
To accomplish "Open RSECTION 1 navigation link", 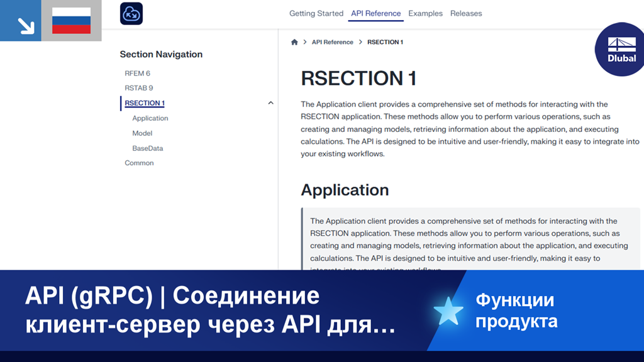I will [x=145, y=103].
